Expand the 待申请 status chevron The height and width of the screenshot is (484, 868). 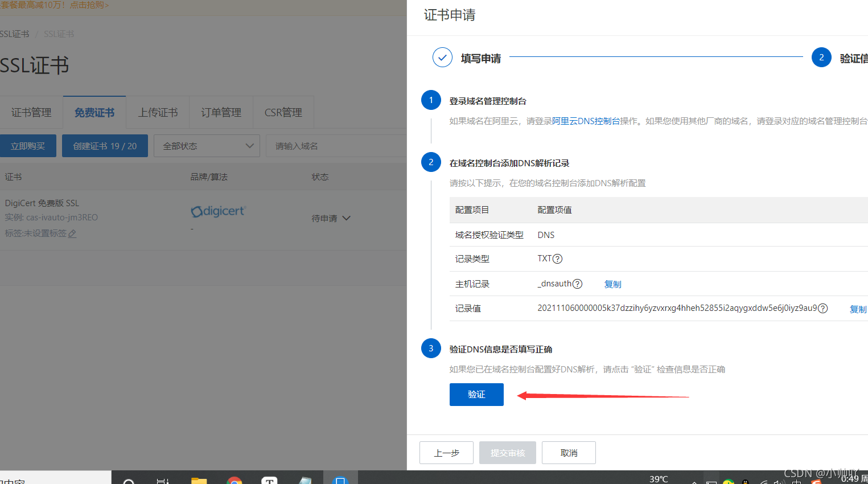pos(347,218)
